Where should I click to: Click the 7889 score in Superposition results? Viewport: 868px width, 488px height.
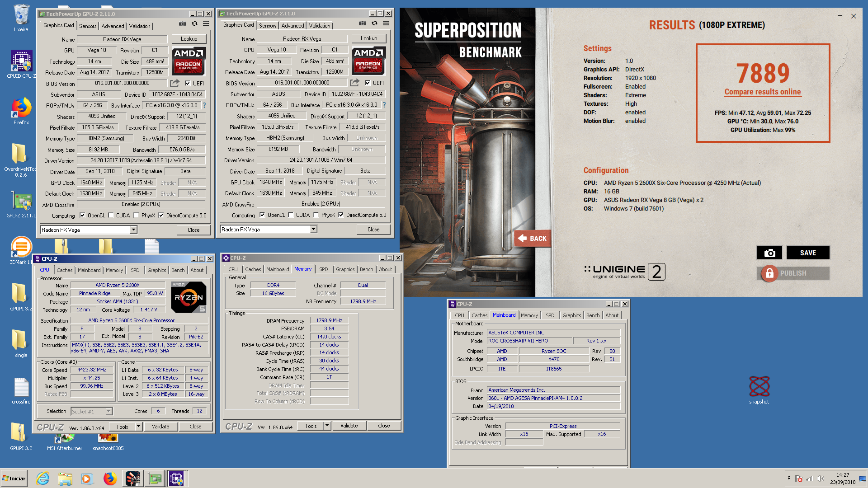point(763,73)
